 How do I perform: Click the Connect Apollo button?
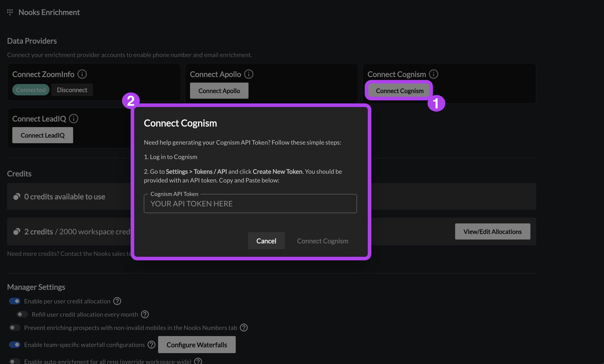[x=219, y=91]
